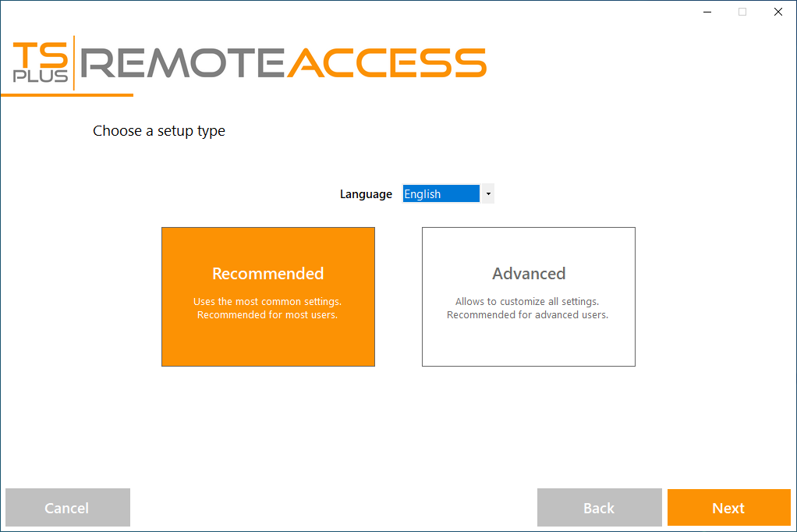Click the "Advanced" title text
The image size is (797, 532).
[x=529, y=274]
